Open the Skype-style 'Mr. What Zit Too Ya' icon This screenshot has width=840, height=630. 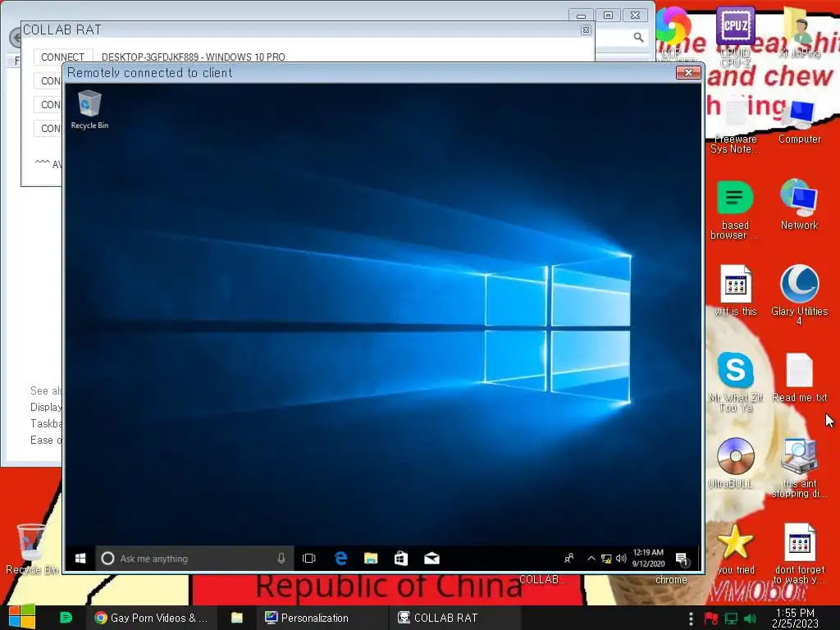735,382
